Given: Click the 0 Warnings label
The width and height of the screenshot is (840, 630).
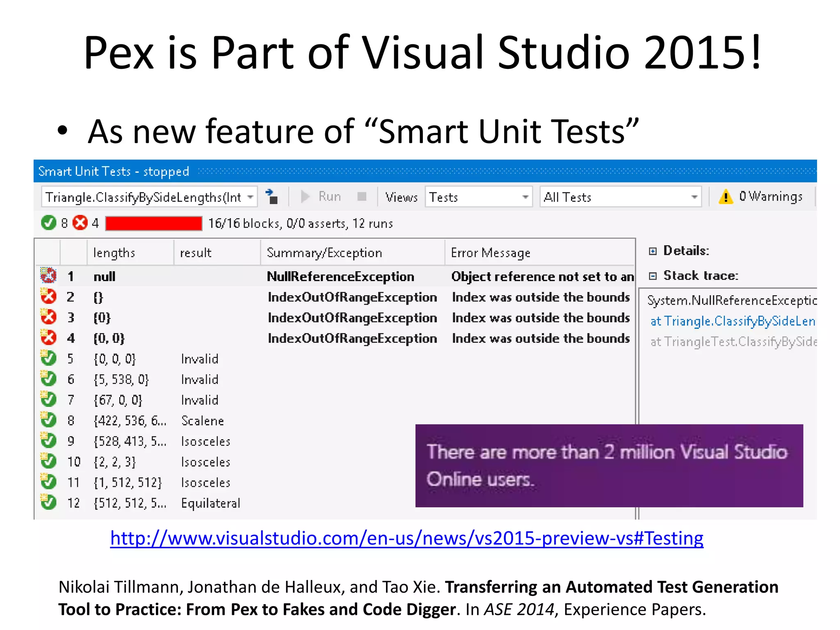Looking at the screenshot, I should pyautogui.click(x=771, y=196).
